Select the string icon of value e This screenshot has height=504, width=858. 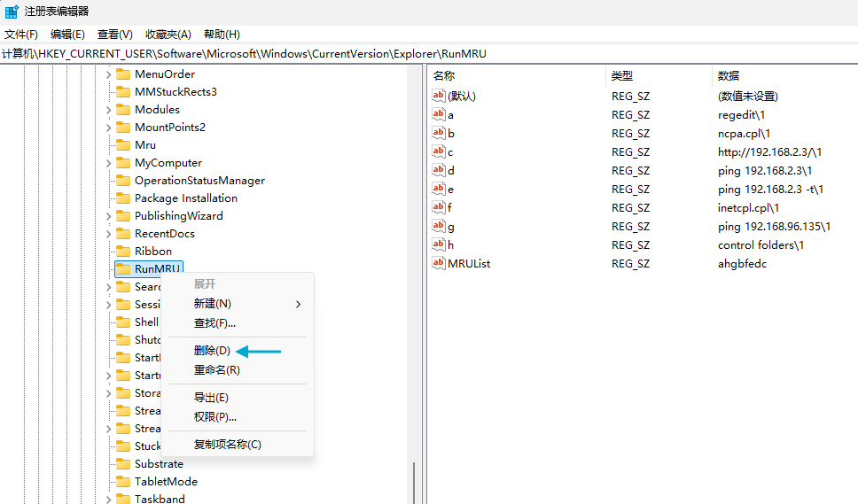[438, 189]
